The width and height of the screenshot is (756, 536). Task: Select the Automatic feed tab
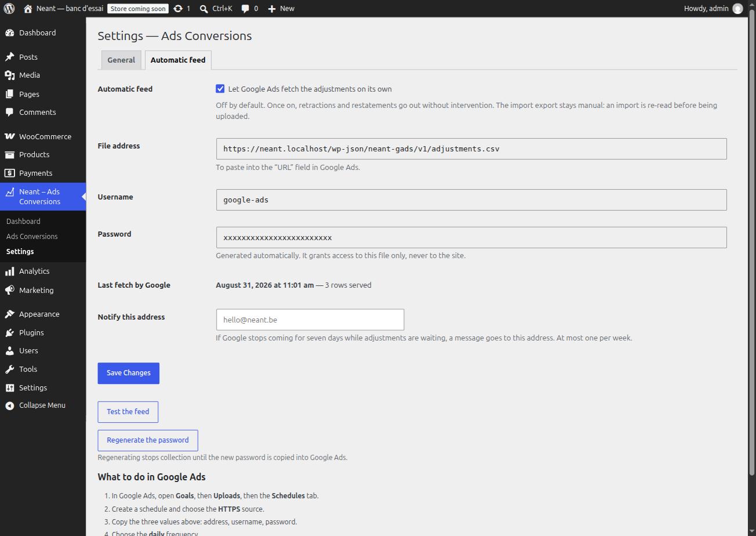pos(178,60)
